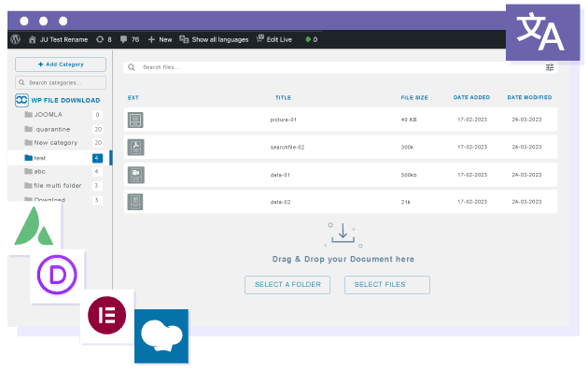588x370 pixels.
Task: Click the PDF file icon for searchfile-02
Action: (x=135, y=147)
